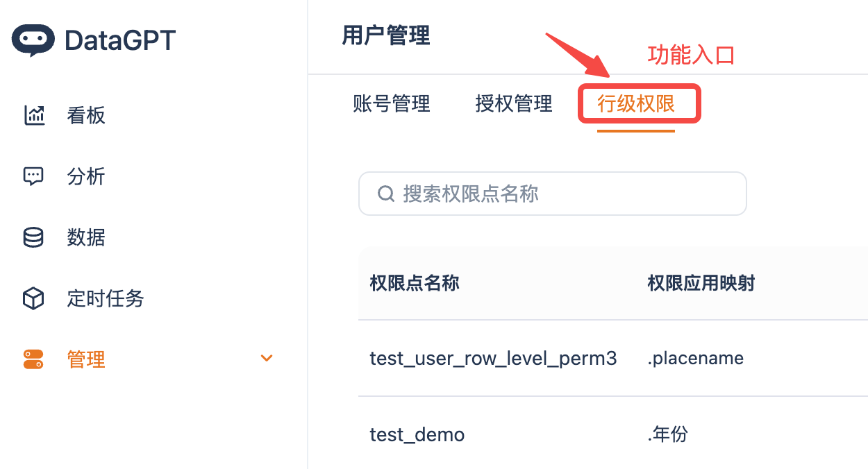This screenshot has width=868, height=469.
Task: Select the test_demo permission row
Action: (613, 434)
